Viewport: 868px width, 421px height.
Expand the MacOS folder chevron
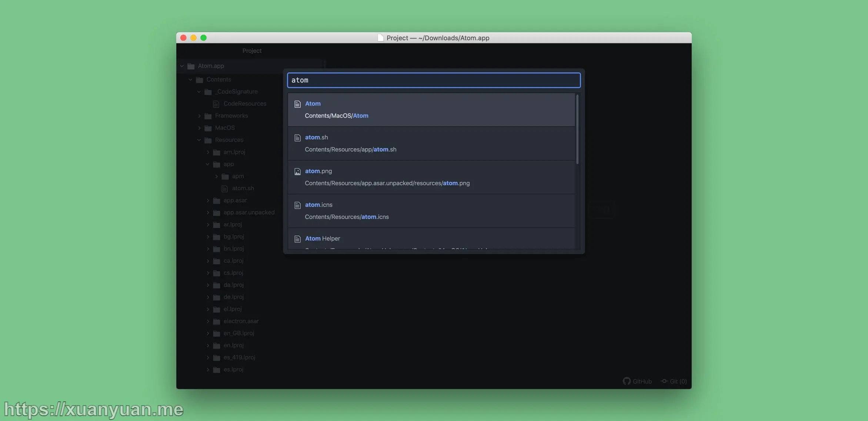tap(199, 128)
